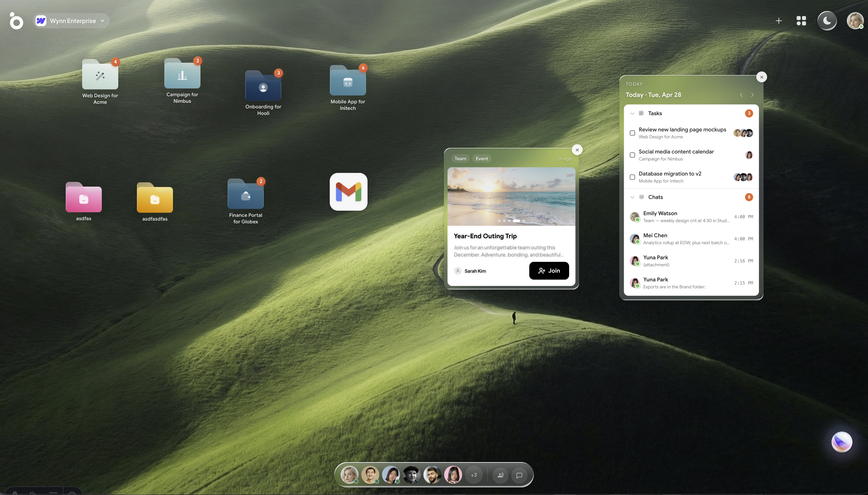Click the plus icon in the top bar

(x=779, y=21)
